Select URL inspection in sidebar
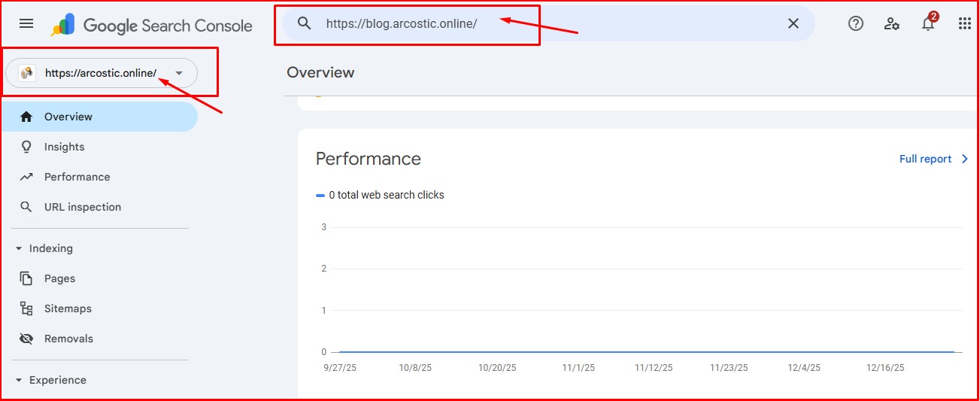Screen dimensions: 980x401 click(82, 207)
